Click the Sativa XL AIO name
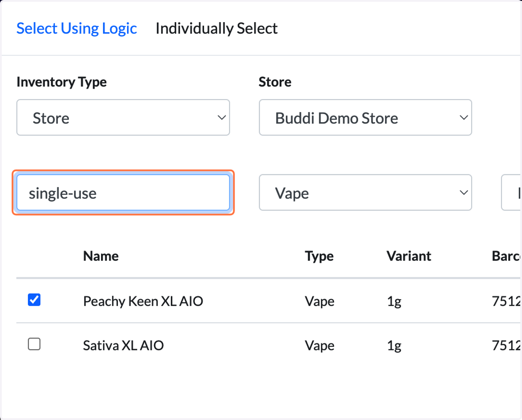 click(124, 346)
